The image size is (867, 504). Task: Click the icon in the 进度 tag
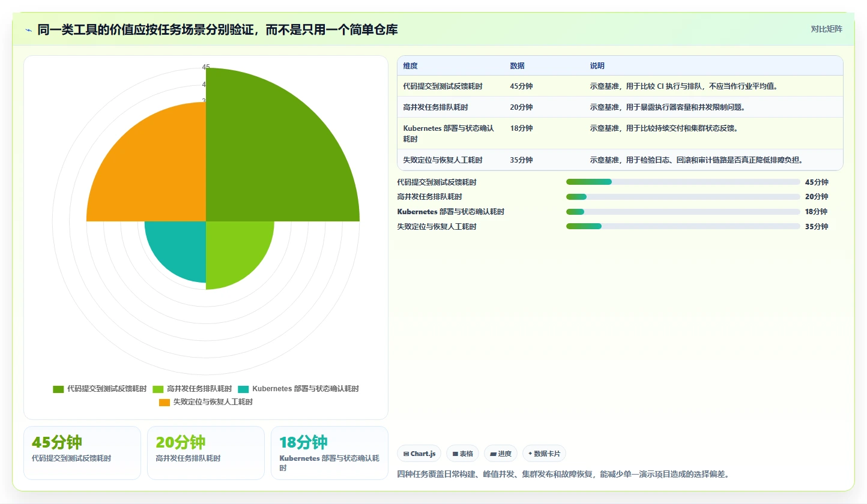pyautogui.click(x=494, y=454)
